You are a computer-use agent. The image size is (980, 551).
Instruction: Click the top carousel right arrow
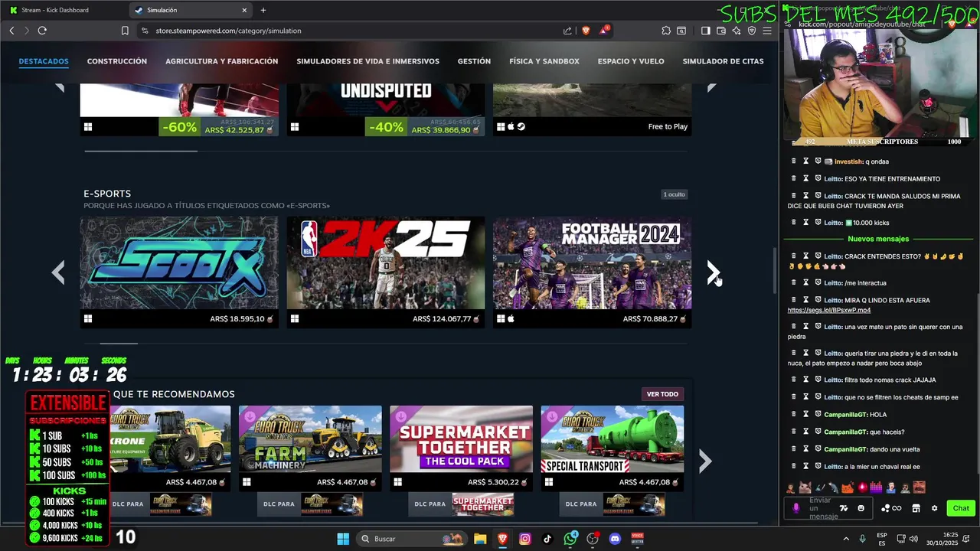coord(712,87)
